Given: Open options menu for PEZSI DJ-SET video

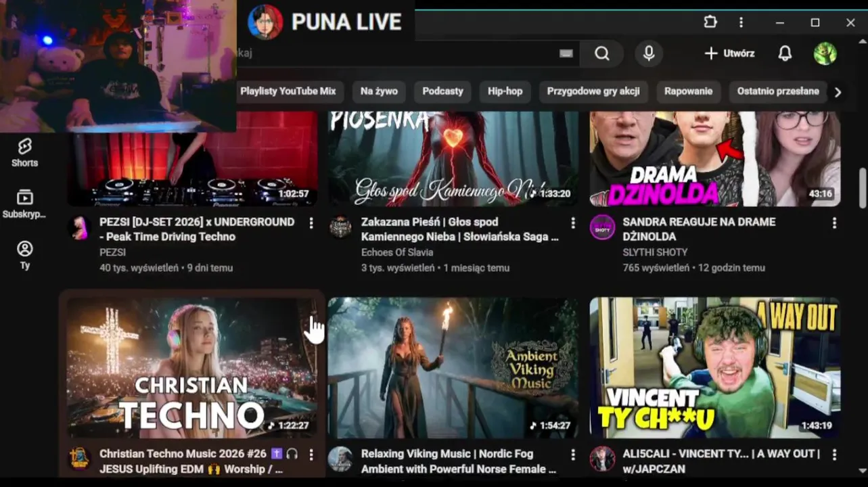Looking at the screenshot, I should 311,223.
